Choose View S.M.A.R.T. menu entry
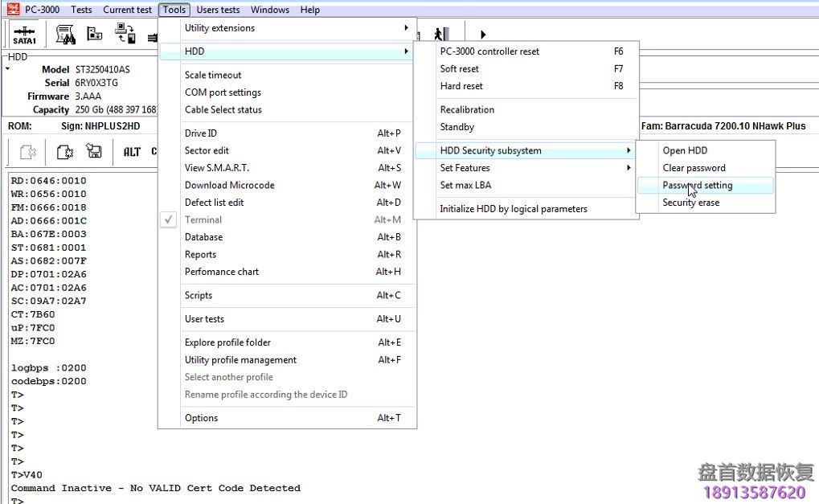Viewport: 819px width, 504px height. 217,168
